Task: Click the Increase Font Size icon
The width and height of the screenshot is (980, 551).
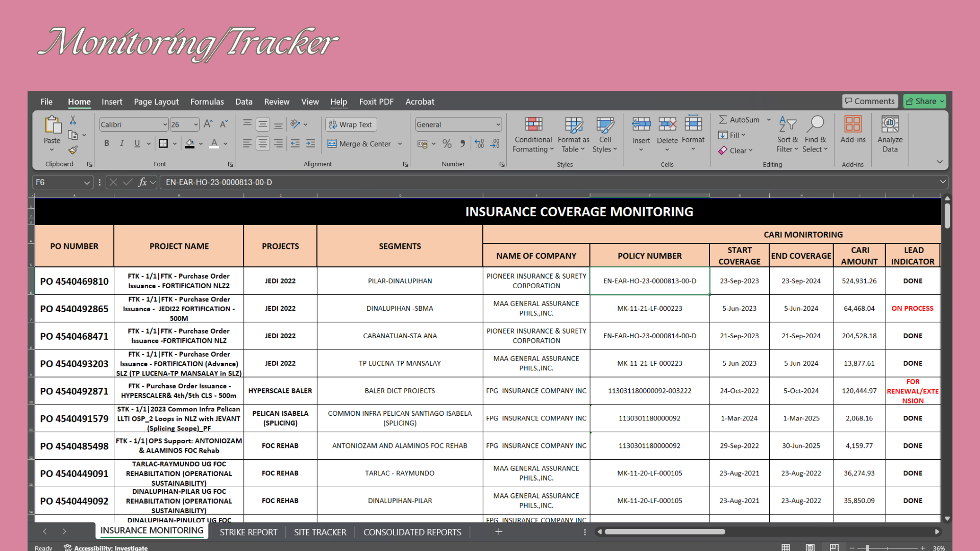Action: point(208,124)
